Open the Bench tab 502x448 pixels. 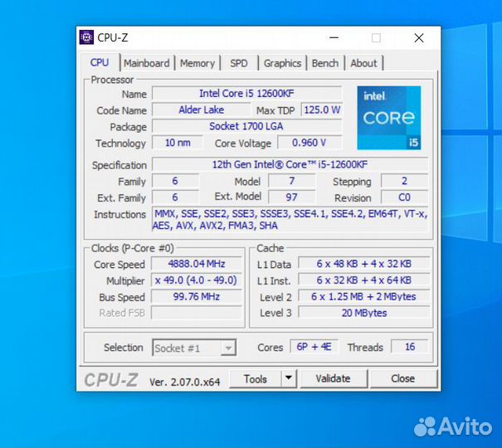[x=325, y=63]
